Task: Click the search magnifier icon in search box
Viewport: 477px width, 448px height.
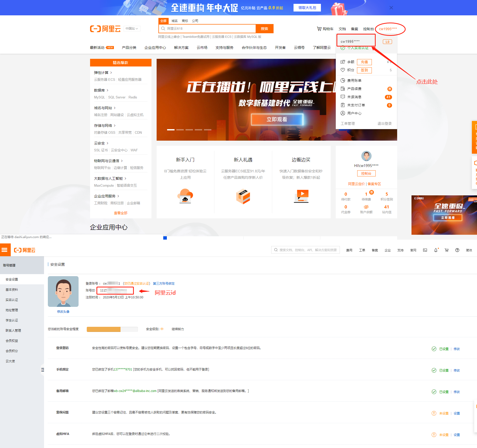Action: (163, 29)
